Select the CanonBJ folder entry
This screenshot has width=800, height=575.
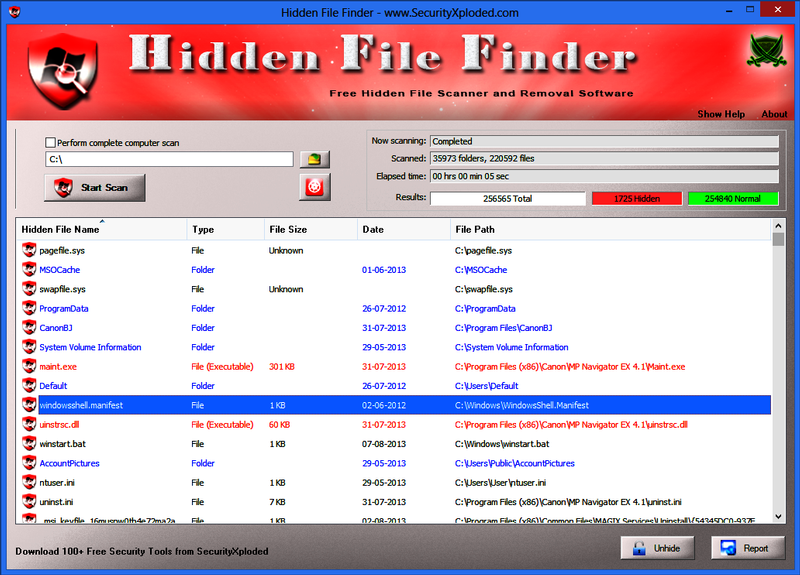click(x=56, y=328)
